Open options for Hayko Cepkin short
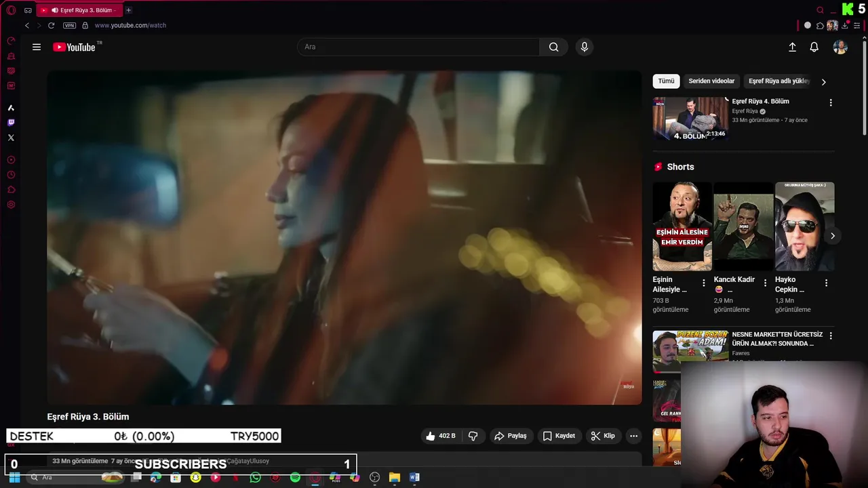 click(826, 283)
